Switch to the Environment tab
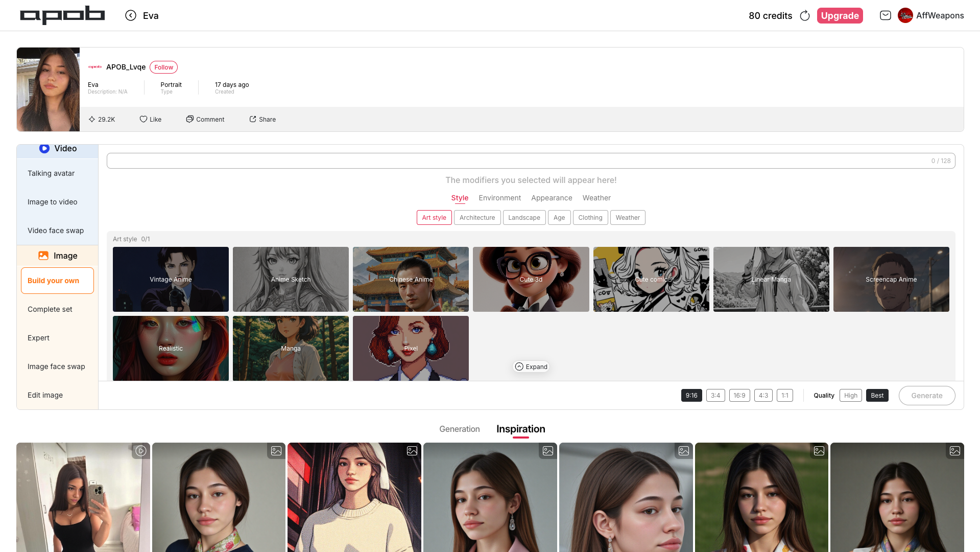The height and width of the screenshot is (552, 980). [499, 198]
